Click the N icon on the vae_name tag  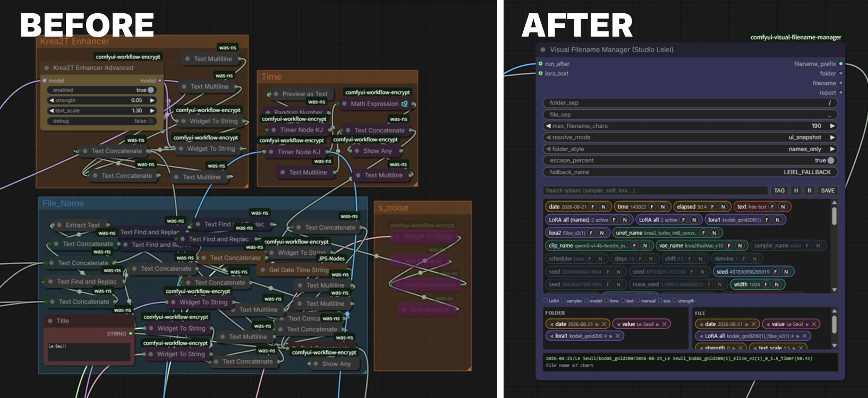(x=739, y=246)
